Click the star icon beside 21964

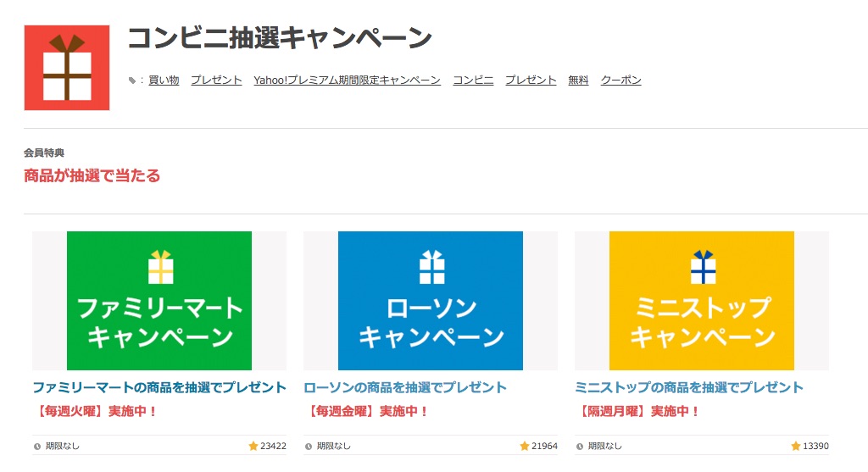pos(524,446)
